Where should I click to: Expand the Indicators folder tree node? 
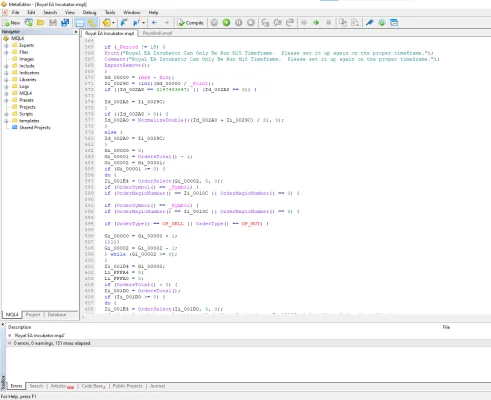click(x=6, y=73)
